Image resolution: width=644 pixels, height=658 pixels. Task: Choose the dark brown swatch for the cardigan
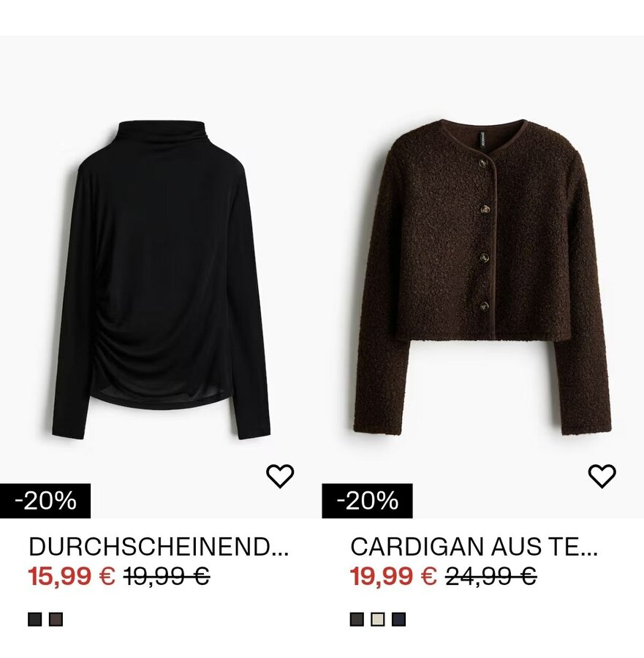pyautogui.click(x=357, y=619)
